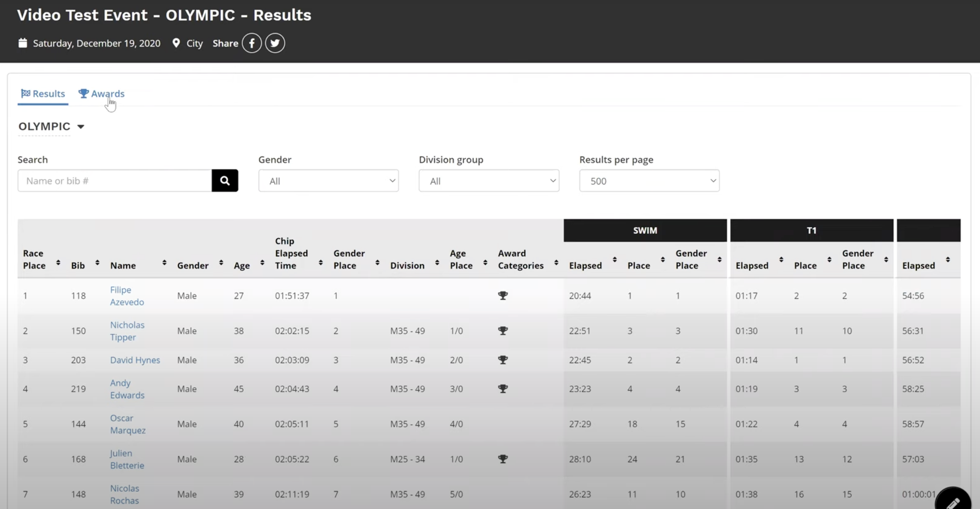Select the Results tab
980x509 pixels.
pyautogui.click(x=43, y=94)
